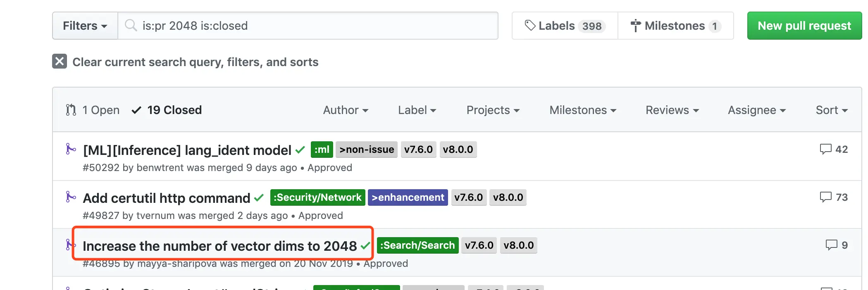Show the 1 Open pull requests
This screenshot has height=290, width=868.
coord(93,110)
